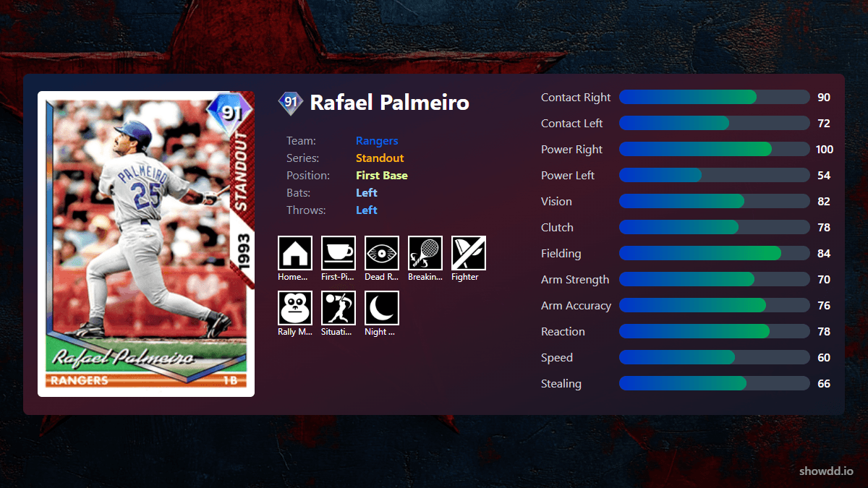The width and height of the screenshot is (868, 488).
Task: Select the Night moon quirk icon
Action: (382, 308)
